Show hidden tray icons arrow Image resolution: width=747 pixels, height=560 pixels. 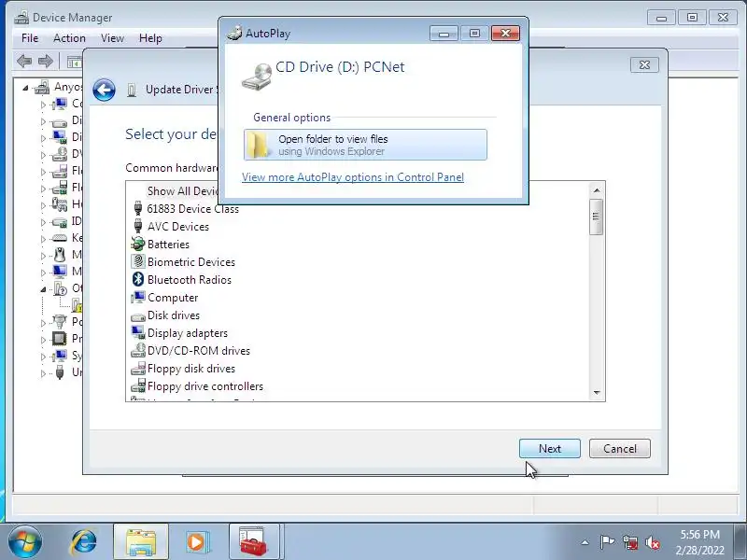[x=585, y=542]
